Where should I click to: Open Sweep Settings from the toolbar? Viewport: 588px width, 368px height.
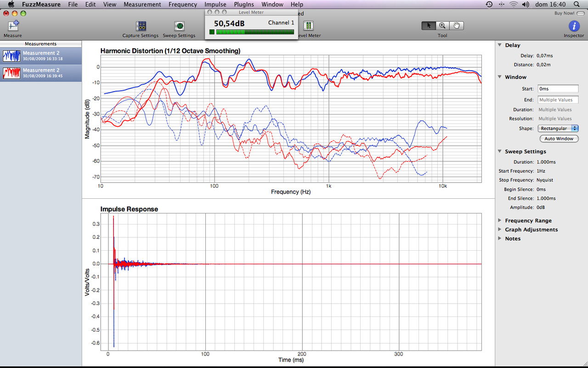click(179, 26)
